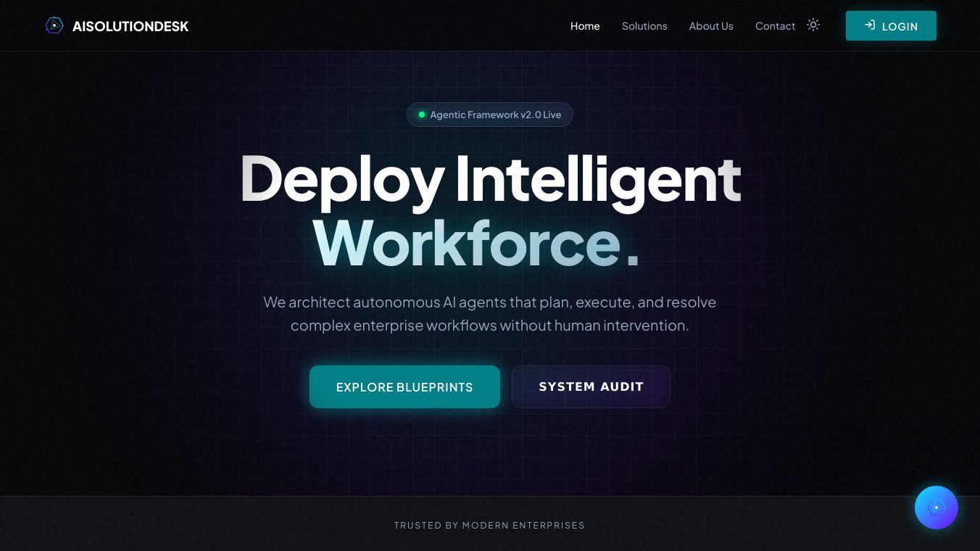This screenshot has width=980, height=551.
Task: Click the glowing assistant bubble bottom right
Action: [x=937, y=507]
